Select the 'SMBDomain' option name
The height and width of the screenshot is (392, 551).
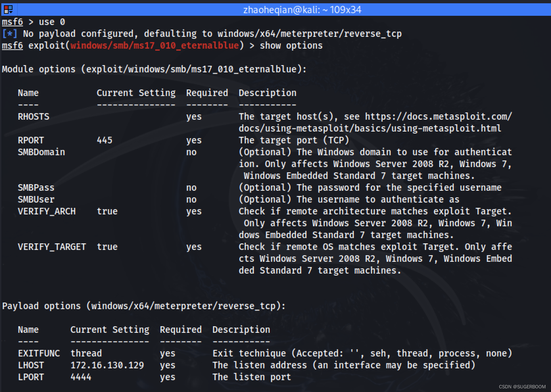tap(41, 152)
